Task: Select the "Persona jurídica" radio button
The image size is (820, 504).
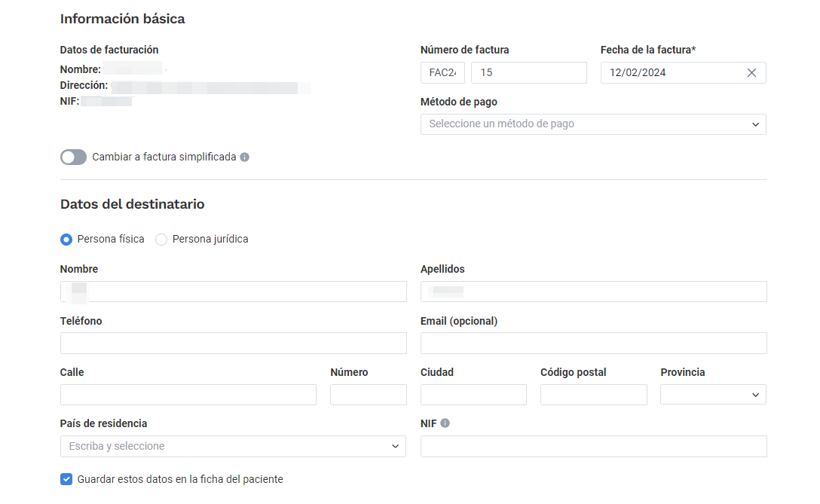Action: coord(161,239)
